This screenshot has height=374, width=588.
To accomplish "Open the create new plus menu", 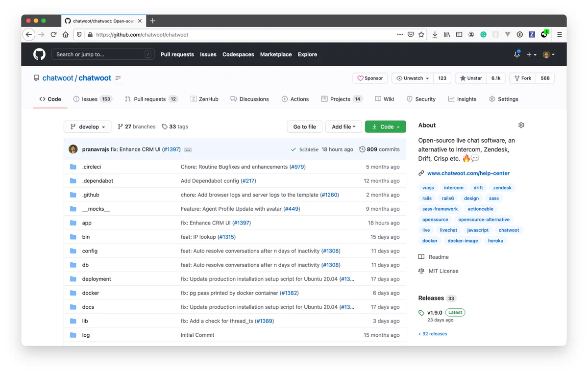I will 532,54.
